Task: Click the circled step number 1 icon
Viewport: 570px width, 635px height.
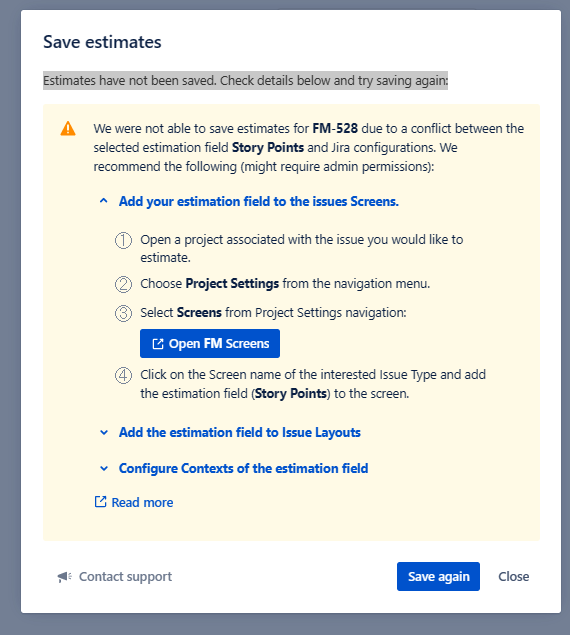Action: pyautogui.click(x=124, y=240)
